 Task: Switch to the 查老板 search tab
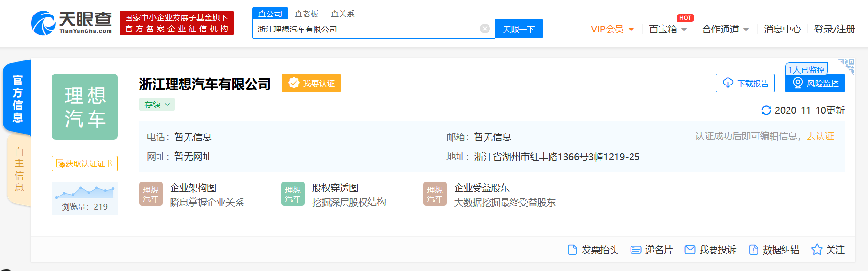[x=306, y=14]
